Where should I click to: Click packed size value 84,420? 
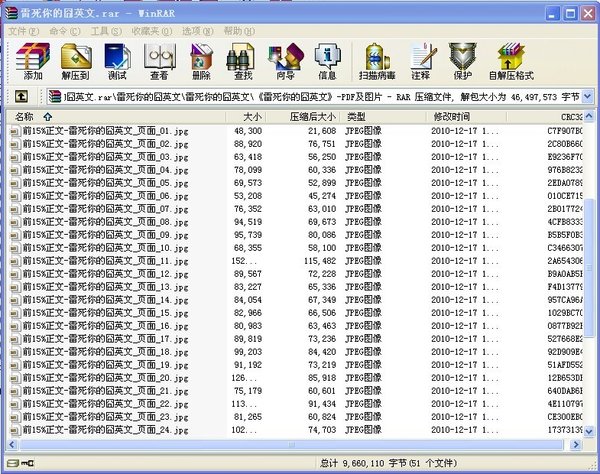(322, 352)
